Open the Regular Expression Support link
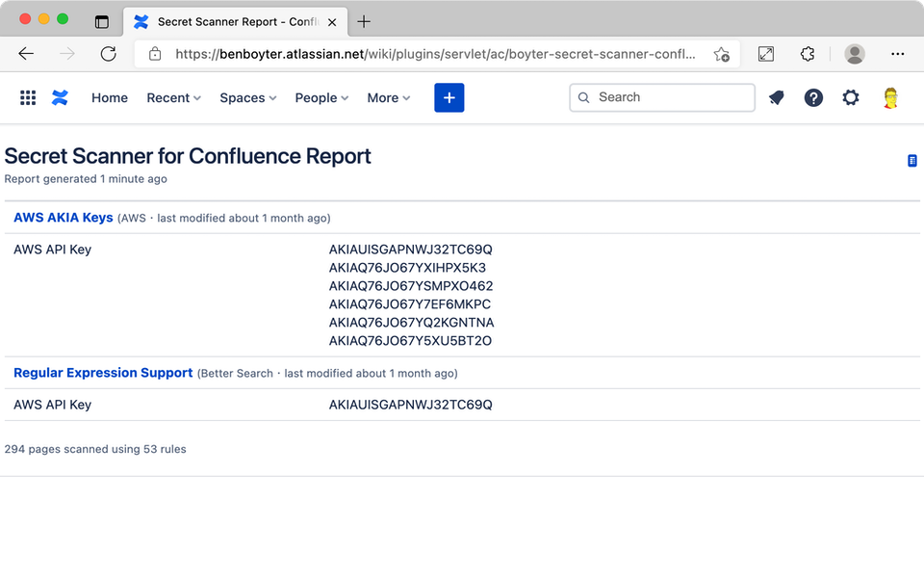Image resolution: width=924 pixels, height=578 pixels. point(103,373)
